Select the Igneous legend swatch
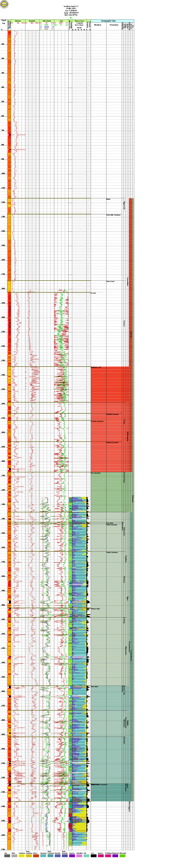 [x=101, y=856]
